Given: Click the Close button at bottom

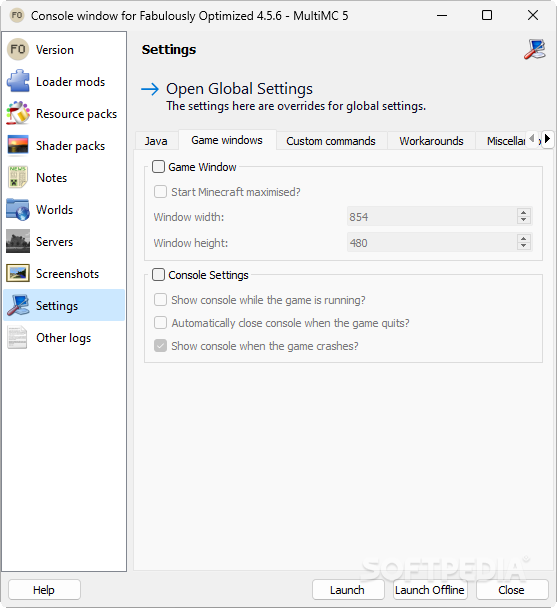Looking at the screenshot, I should tap(512, 590).
